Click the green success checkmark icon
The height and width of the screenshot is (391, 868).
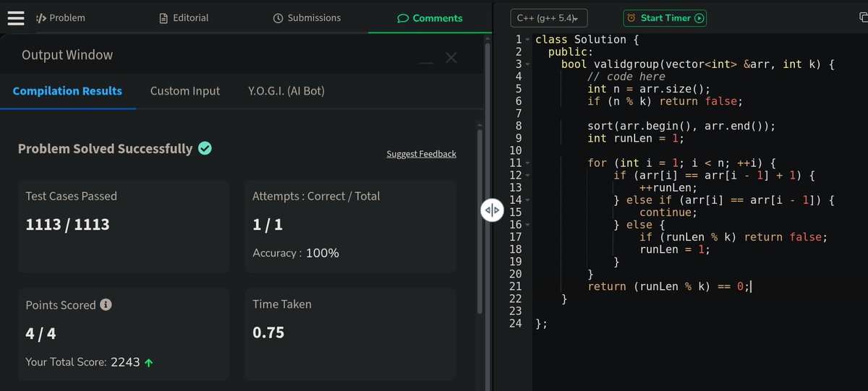coord(205,148)
